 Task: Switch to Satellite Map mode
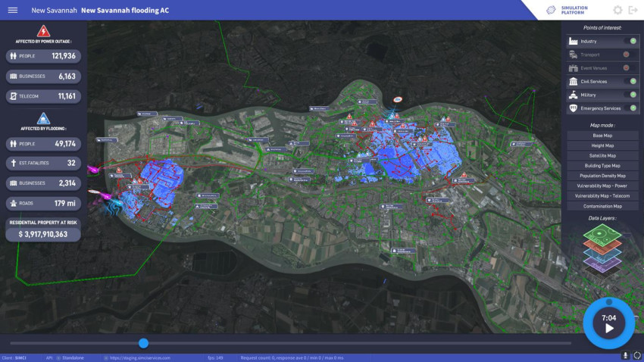602,155
